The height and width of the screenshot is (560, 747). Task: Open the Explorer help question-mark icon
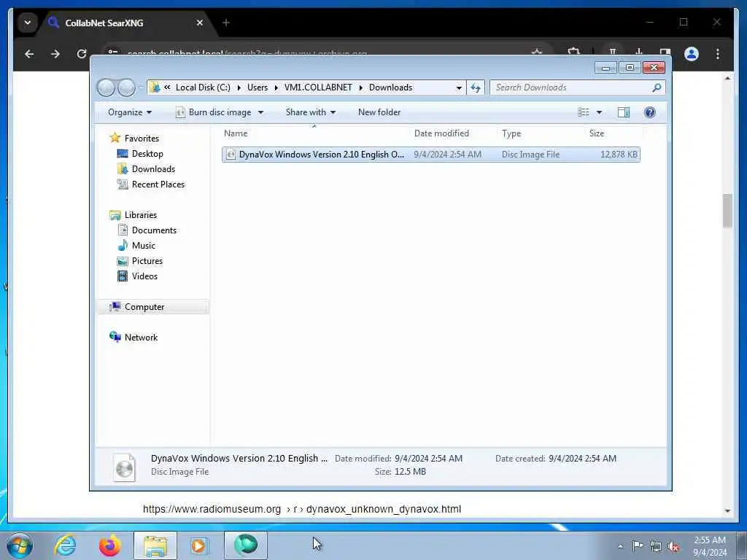pyautogui.click(x=649, y=112)
